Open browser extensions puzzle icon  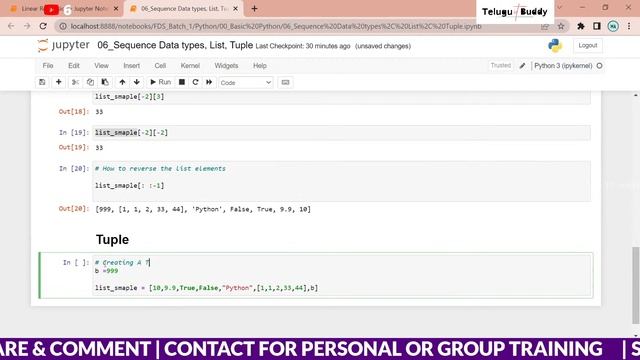pos(581,26)
